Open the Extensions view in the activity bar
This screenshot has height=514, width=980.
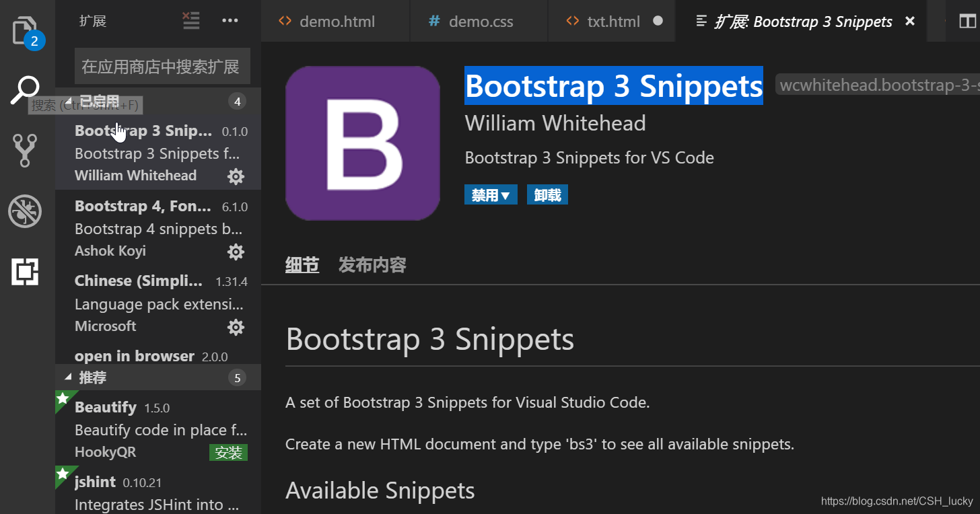[x=25, y=272]
